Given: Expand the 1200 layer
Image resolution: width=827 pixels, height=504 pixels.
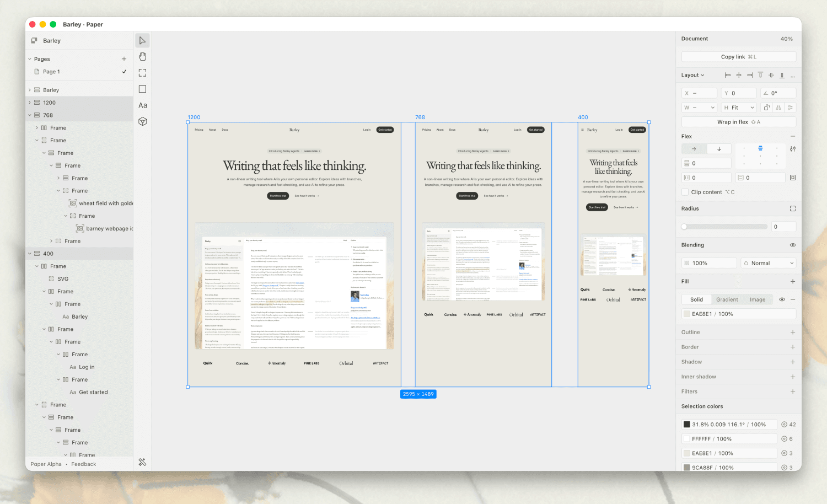Looking at the screenshot, I should 30,103.
